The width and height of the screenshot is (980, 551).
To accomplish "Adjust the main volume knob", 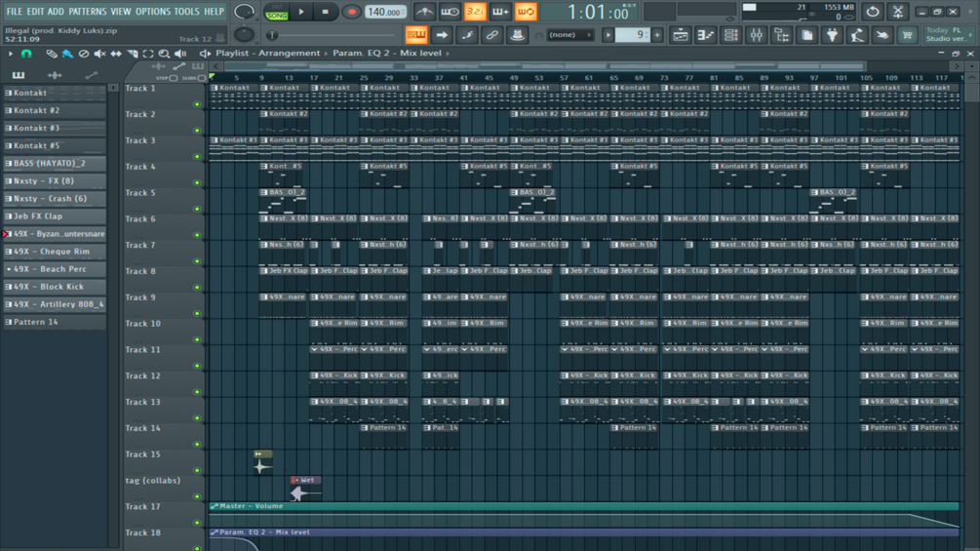I will pos(244,12).
